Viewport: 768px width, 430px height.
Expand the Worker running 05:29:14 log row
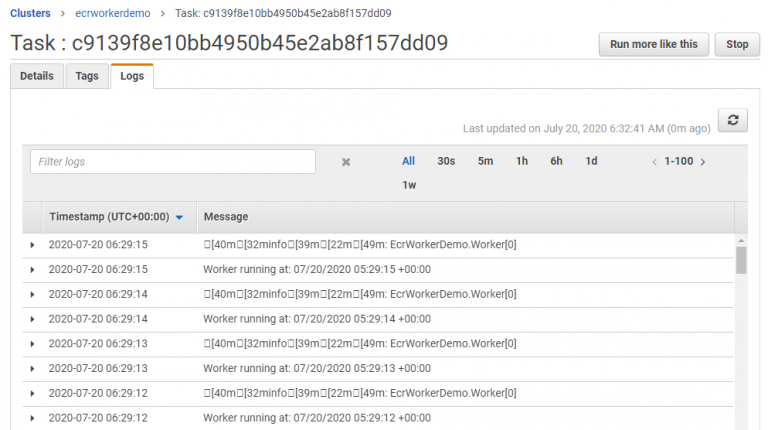(33, 319)
